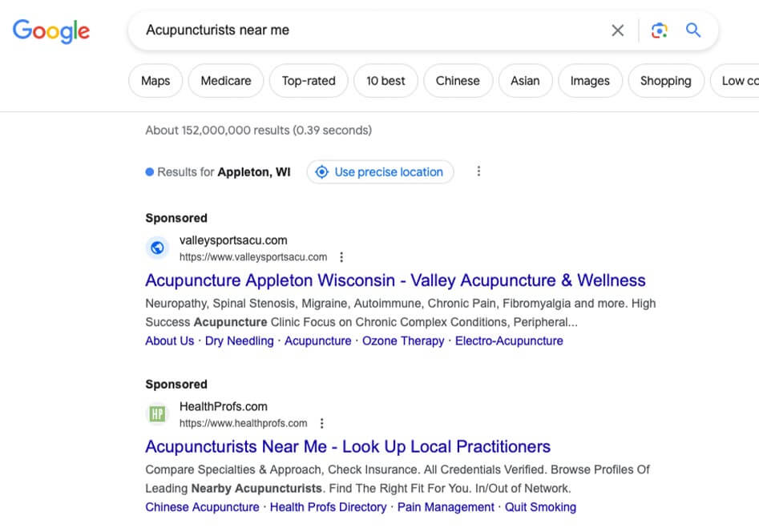Image resolution: width=759 pixels, height=532 pixels.
Task: Click inside the search input field
Action: tap(361, 30)
